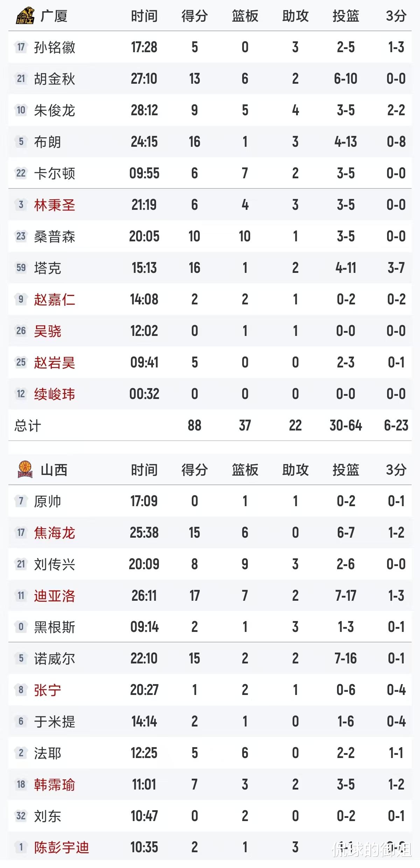Click 篮板 column header in 山西 table

245,470
